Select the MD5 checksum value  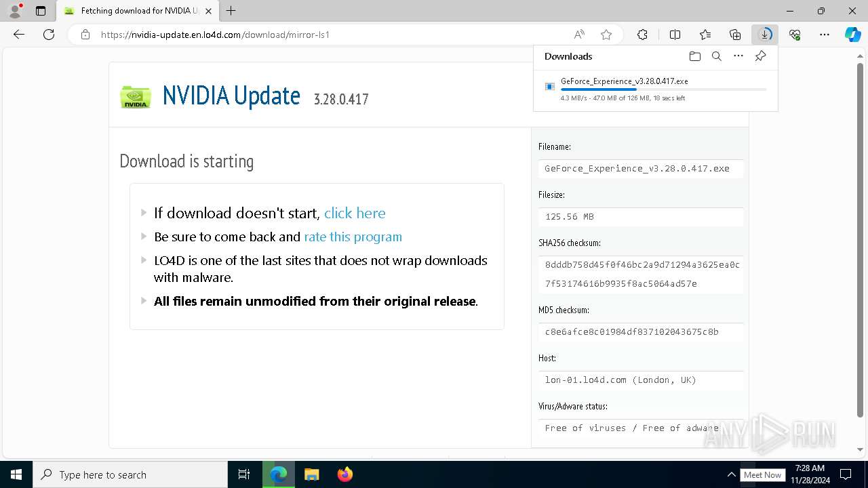click(x=641, y=332)
